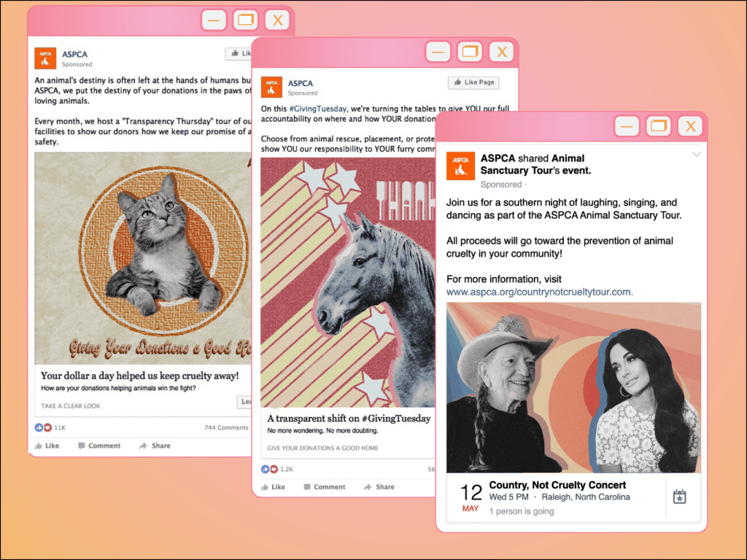View the 11K reaction icons on the cat post
747x560 pixels.
point(44,427)
